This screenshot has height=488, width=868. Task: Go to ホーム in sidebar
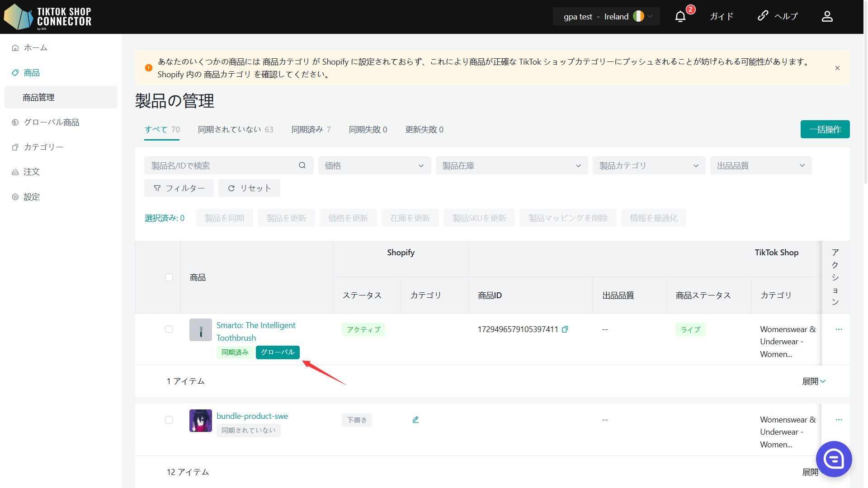coord(61,47)
